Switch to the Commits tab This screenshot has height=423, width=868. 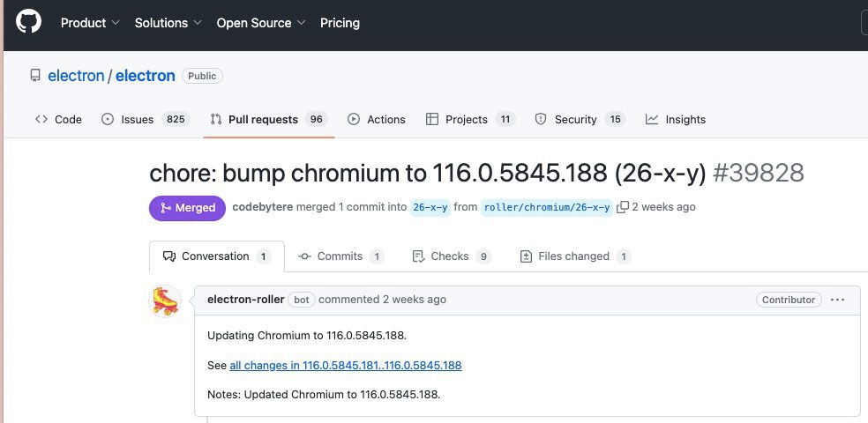point(340,256)
